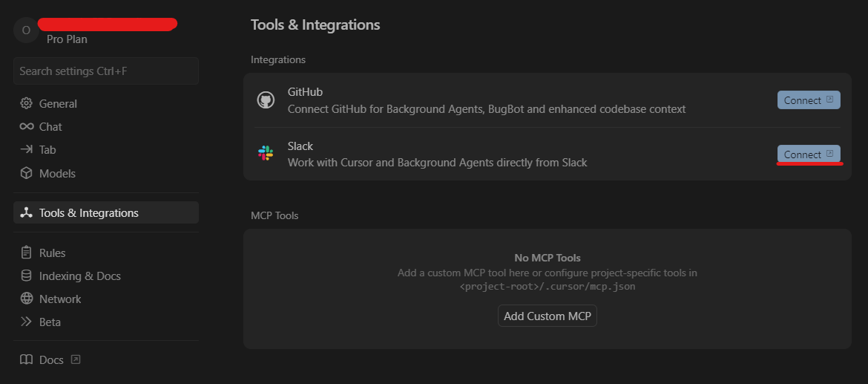Click the General gear icon
Screen dimensions: 868x384
click(27, 103)
